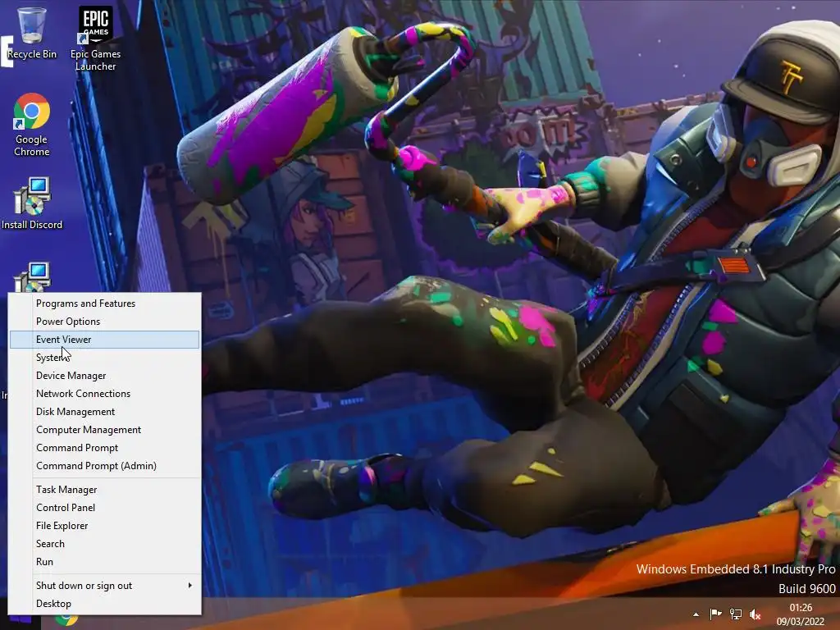Choose Power Options from menu
Image resolution: width=840 pixels, height=630 pixels.
pyautogui.click(x=104, y=322)
